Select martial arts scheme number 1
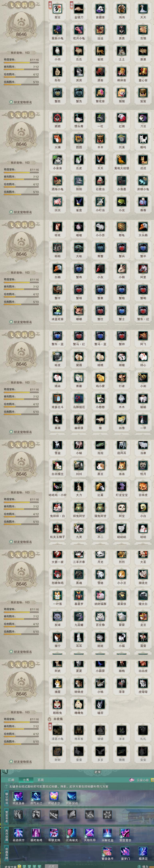Screen dimensions: 154x868 click(x=20, y=866)
